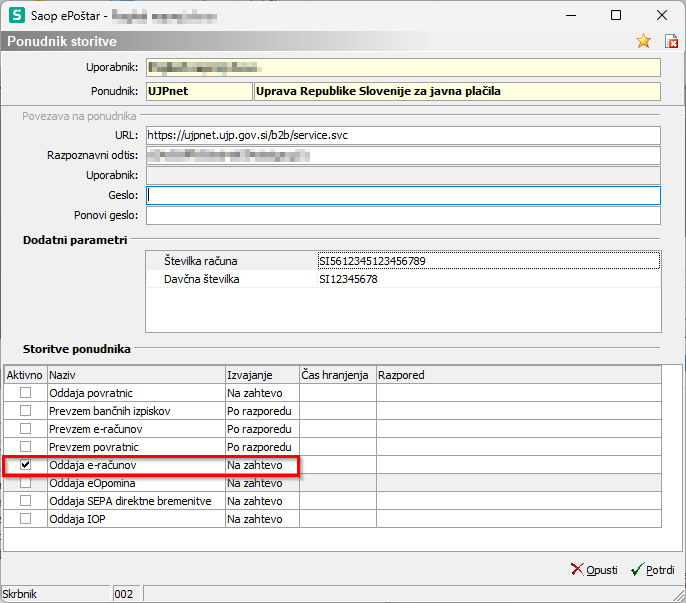Enable the Oddaja povratnic checkbox
The width and height of the screenshot is (686, 603).
pos(26,393)
